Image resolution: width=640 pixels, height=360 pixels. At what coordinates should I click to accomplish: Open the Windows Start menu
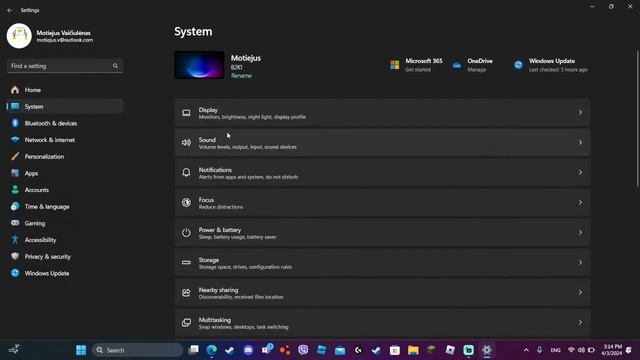(81, 350)
